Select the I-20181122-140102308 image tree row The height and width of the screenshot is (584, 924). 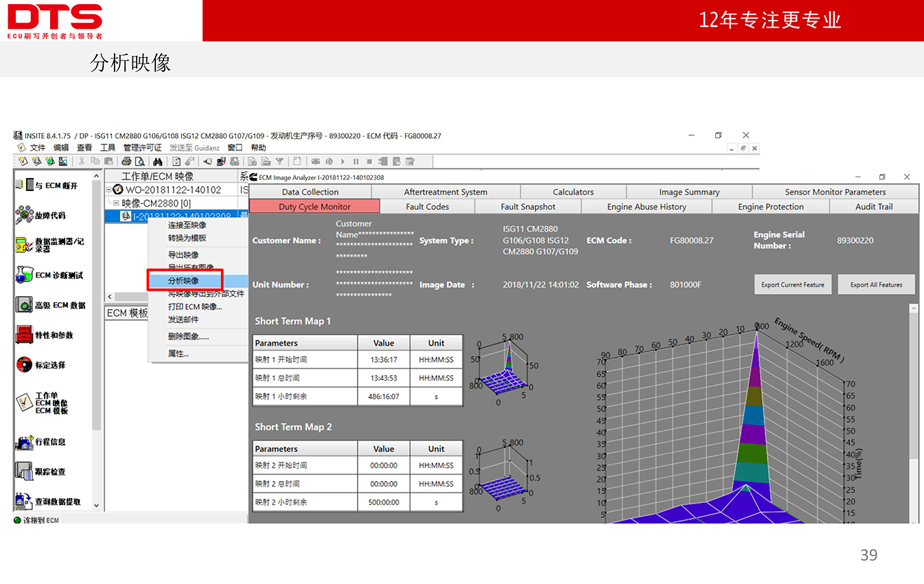pos(176,216)
